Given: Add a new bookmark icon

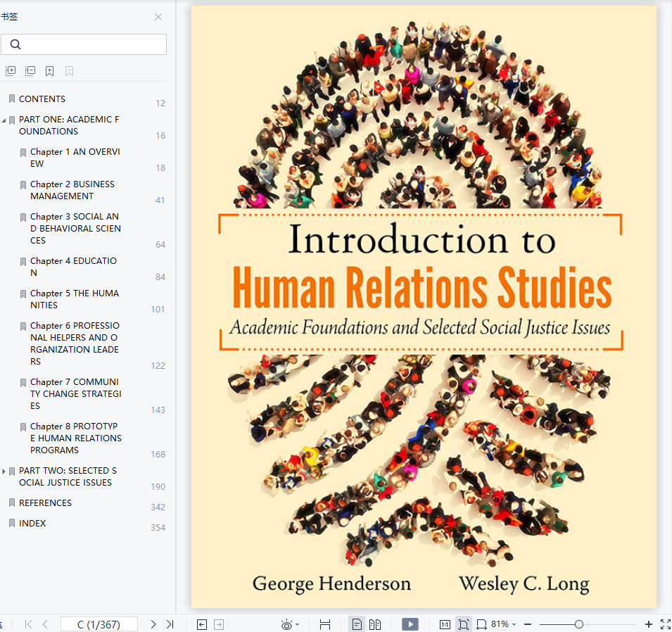Looking at the screenshot, I should click(50, 71).
